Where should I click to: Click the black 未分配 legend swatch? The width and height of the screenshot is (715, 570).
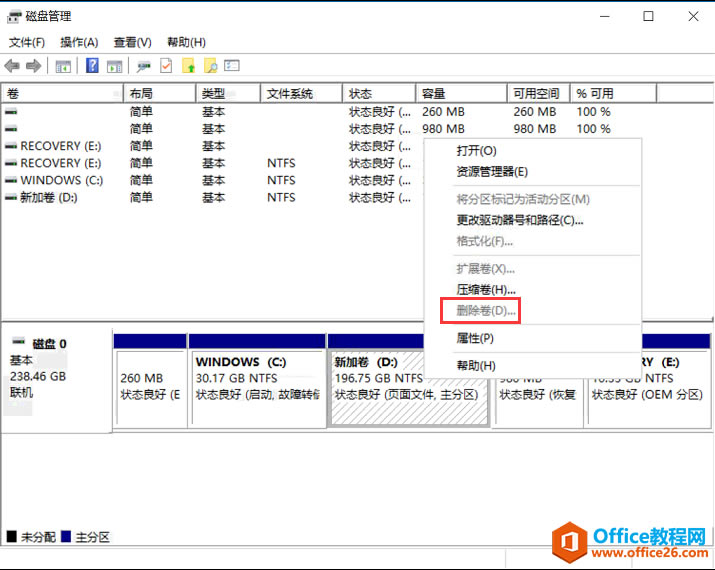click(12, 536)
